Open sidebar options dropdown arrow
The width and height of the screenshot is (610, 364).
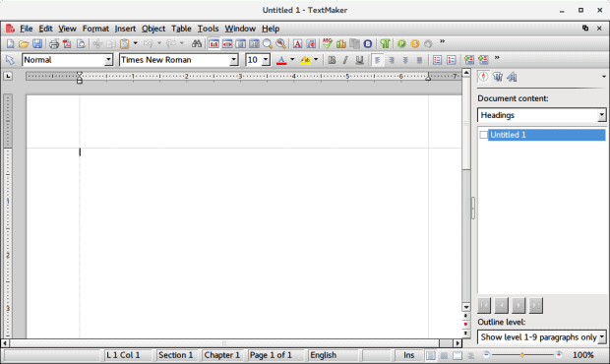coord(604,77)
